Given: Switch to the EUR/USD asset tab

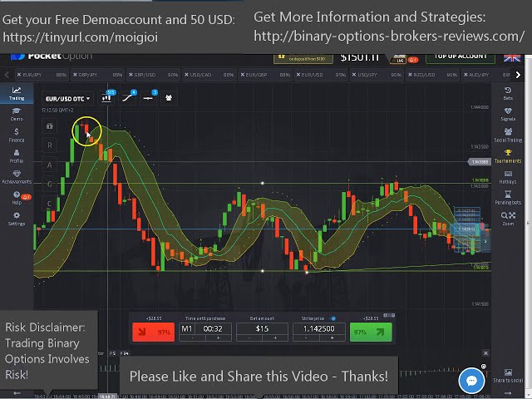Looking at the screenshot, I should click(x=321, y=75).
